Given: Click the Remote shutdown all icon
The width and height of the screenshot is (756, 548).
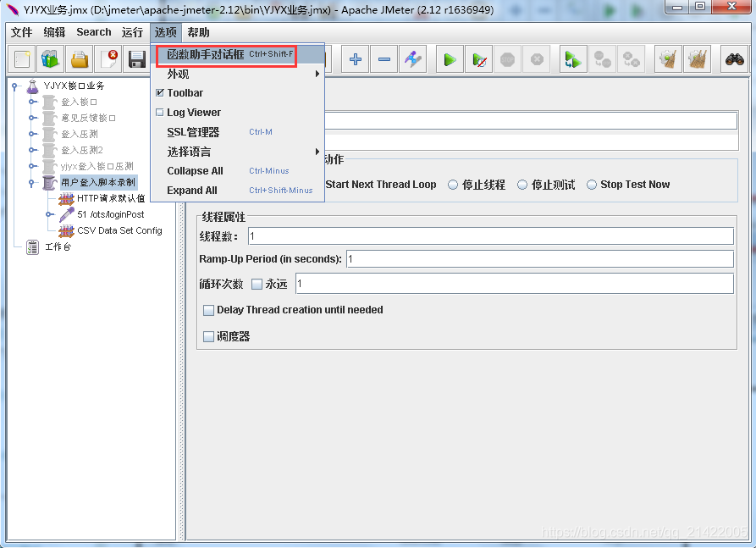Looking at the screenshot, I should click(631, 59).
